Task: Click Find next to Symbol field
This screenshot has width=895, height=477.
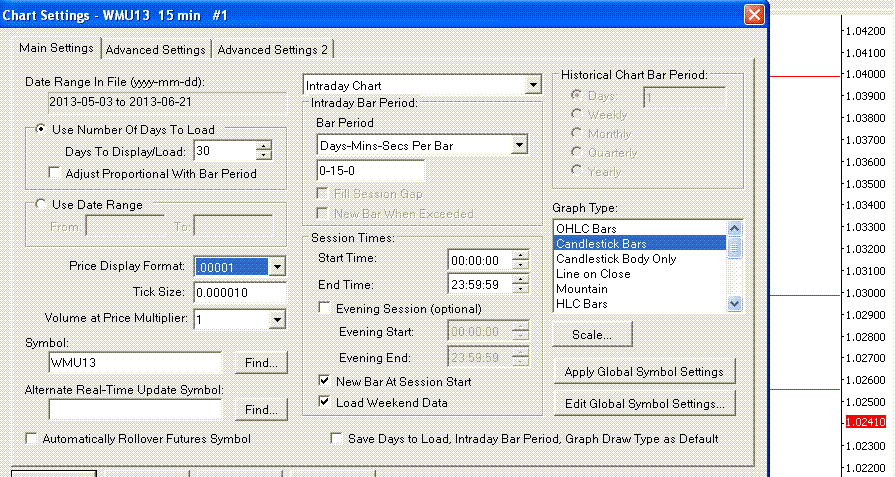Action: pos(261,363)
